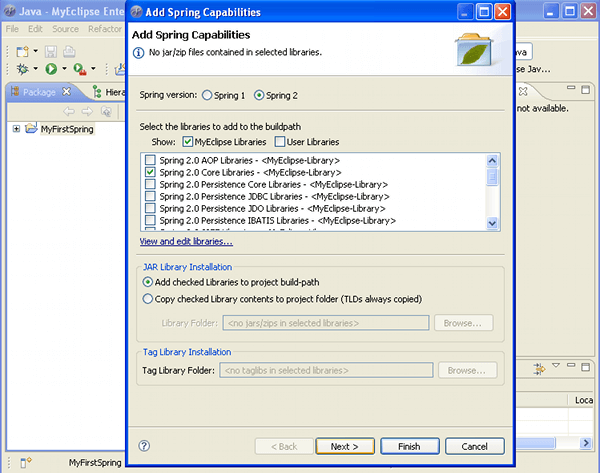Screen dimensions: 600x473
Task: Click the Java perspective button
Action: 523,52
